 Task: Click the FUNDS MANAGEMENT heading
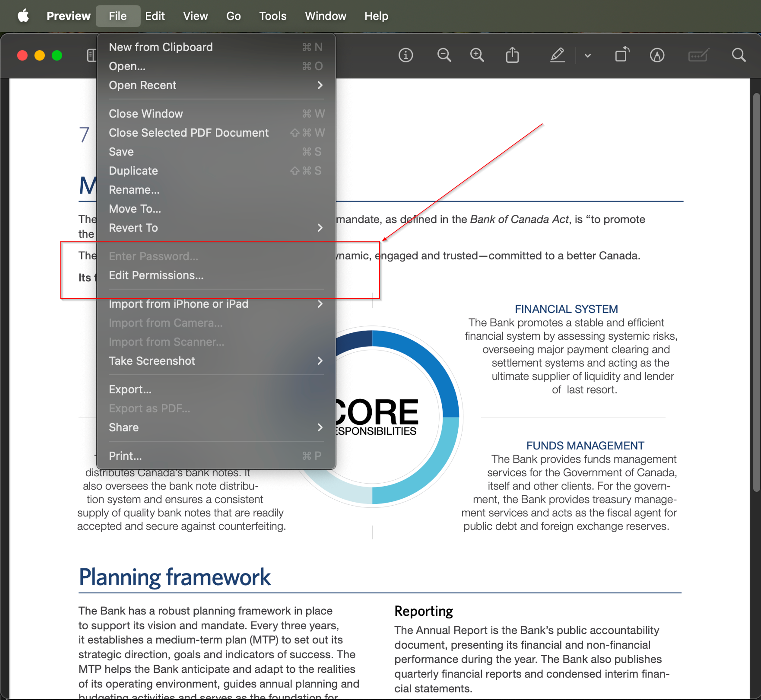[x=585, y=445]
